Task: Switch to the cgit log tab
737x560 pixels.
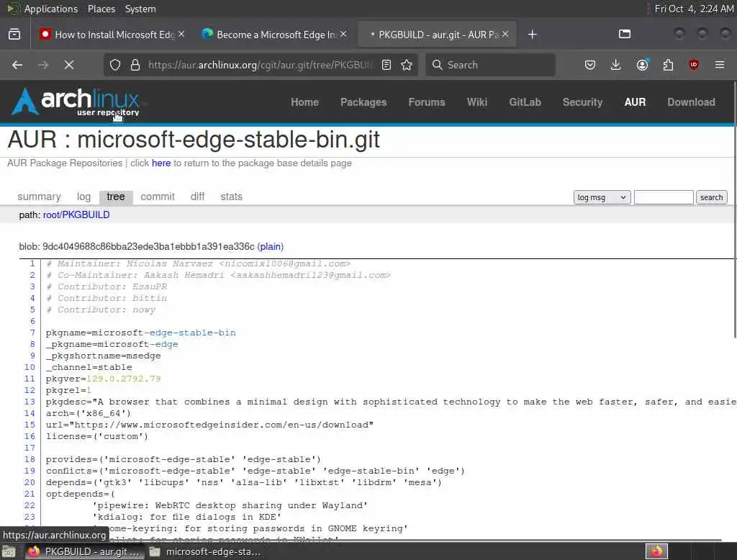Action: coord(83,197)
